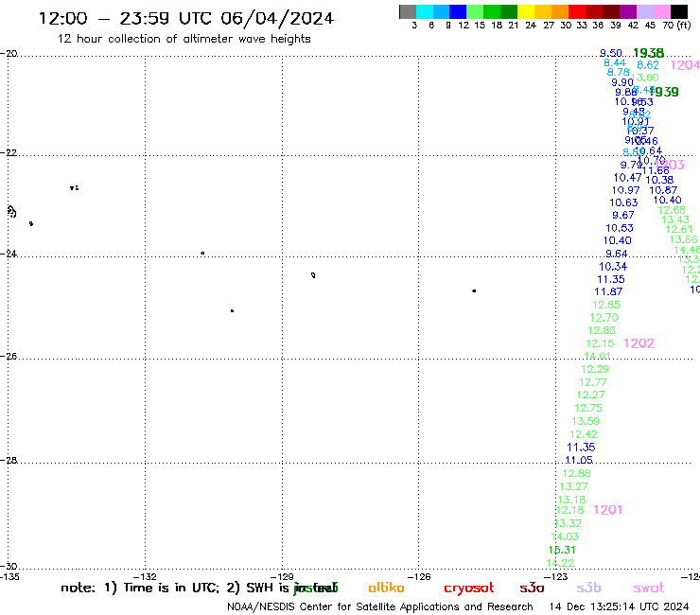Click the wave height reading 13.66
The image size is (700, 615).
pos(683,239)
